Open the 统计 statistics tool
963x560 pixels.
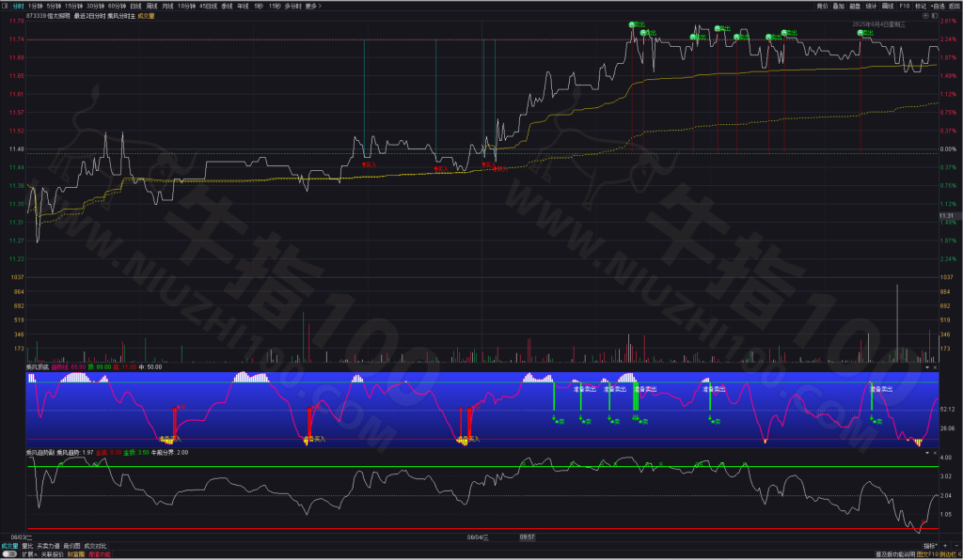tap(871, 7)
